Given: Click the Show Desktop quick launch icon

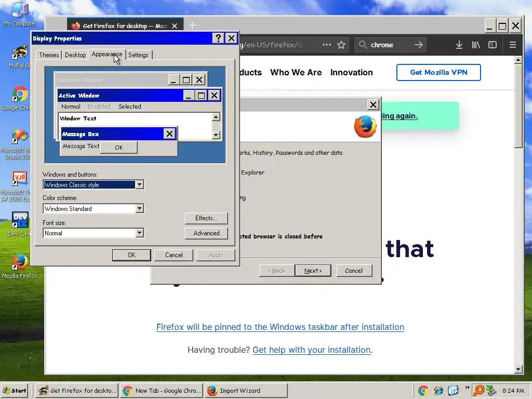Looking at the screenshot, I should [x=453, y=391].
